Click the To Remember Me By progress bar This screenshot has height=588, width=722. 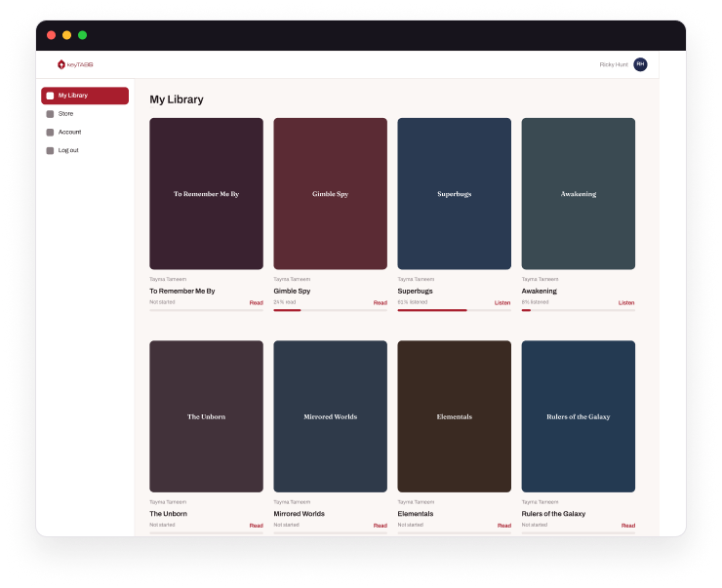coord(206,310)
